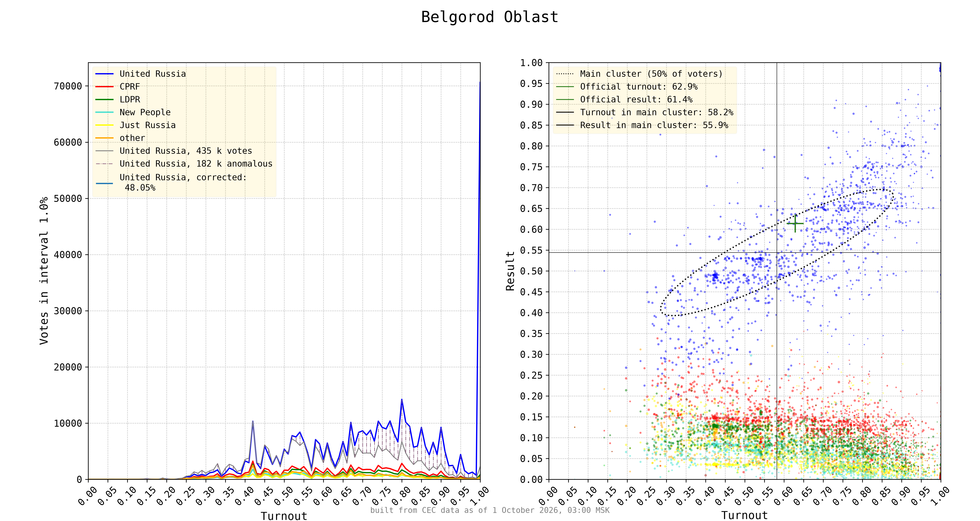Click the 0.55 Result axis tick label
The width and height of the screenshot is (980, 521).
coord(531,250)
